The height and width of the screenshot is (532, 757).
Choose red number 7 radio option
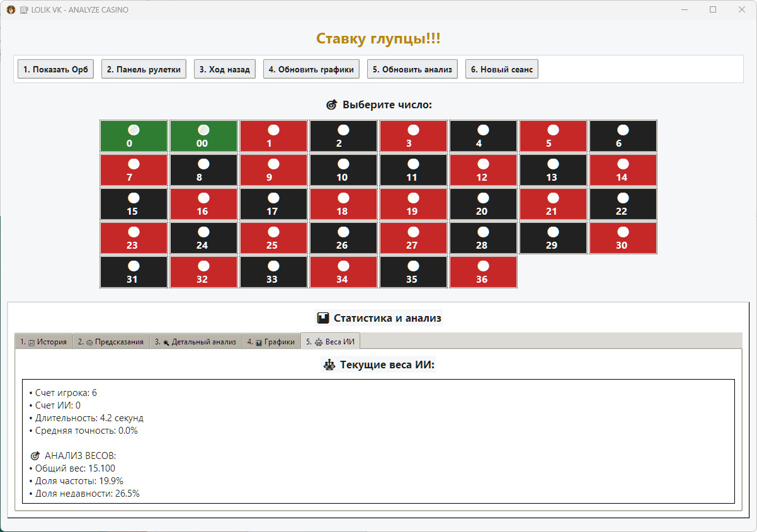[134, 170]
